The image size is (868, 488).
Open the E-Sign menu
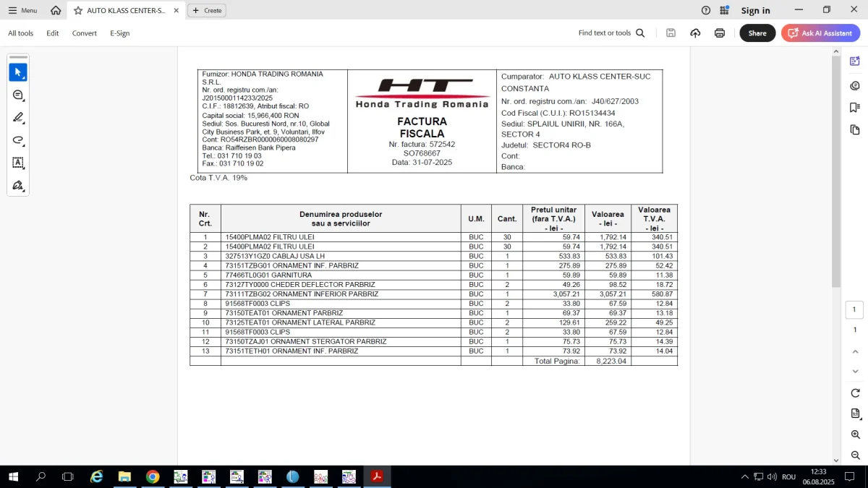(x=120, y=33)
